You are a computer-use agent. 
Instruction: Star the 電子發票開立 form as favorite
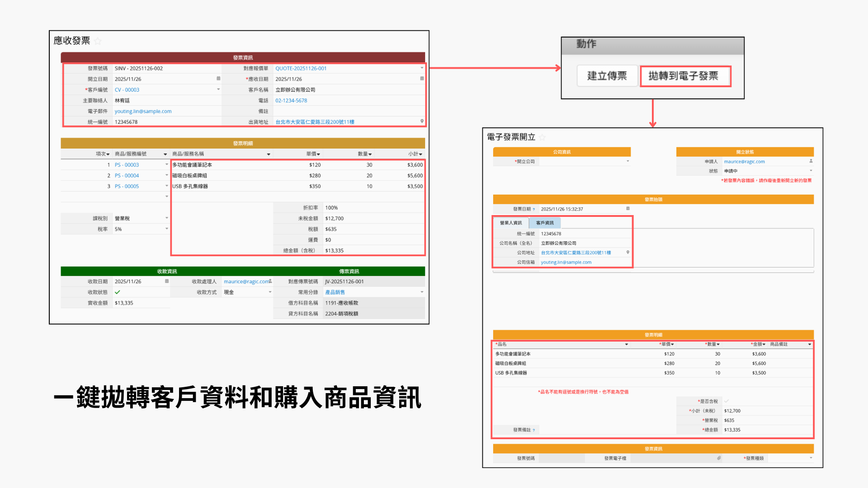542,137
